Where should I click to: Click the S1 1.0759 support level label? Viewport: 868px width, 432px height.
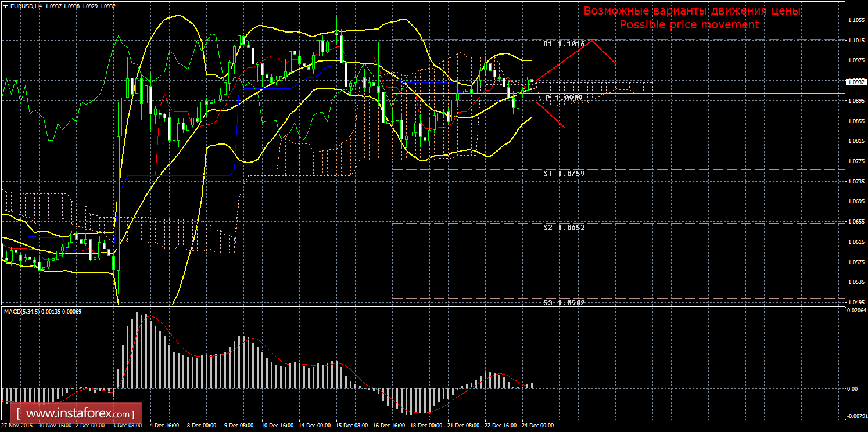(x=564, y=173)
